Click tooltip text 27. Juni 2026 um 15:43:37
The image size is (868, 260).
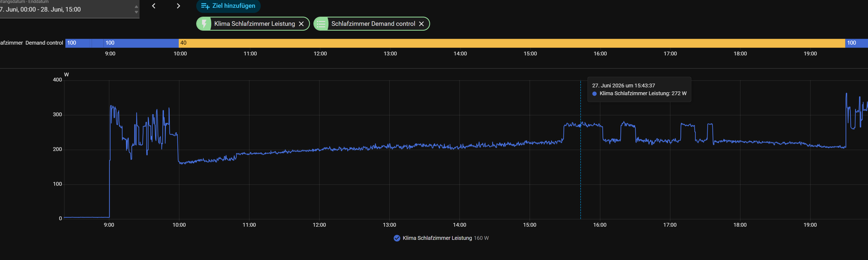[623, 86]
